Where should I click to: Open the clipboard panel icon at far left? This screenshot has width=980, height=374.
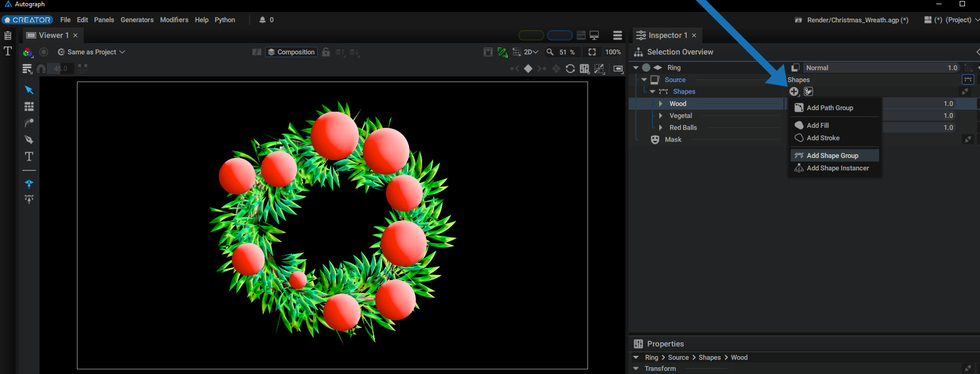coord(8,36)
